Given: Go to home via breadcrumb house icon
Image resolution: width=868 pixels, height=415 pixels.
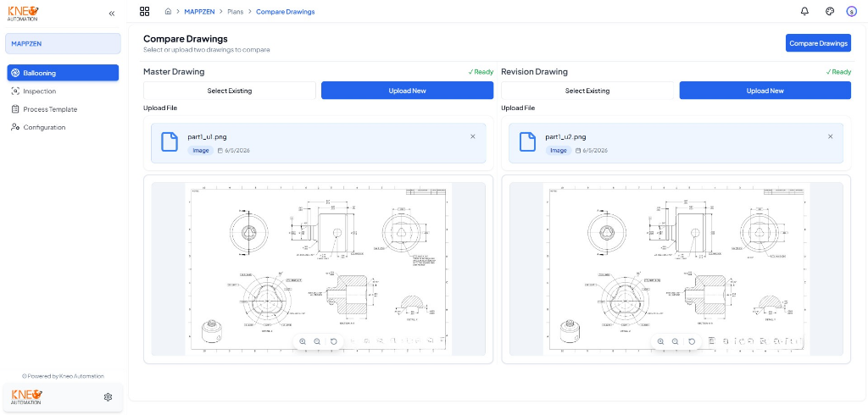Looking at the screenshot, I should 169,12.
